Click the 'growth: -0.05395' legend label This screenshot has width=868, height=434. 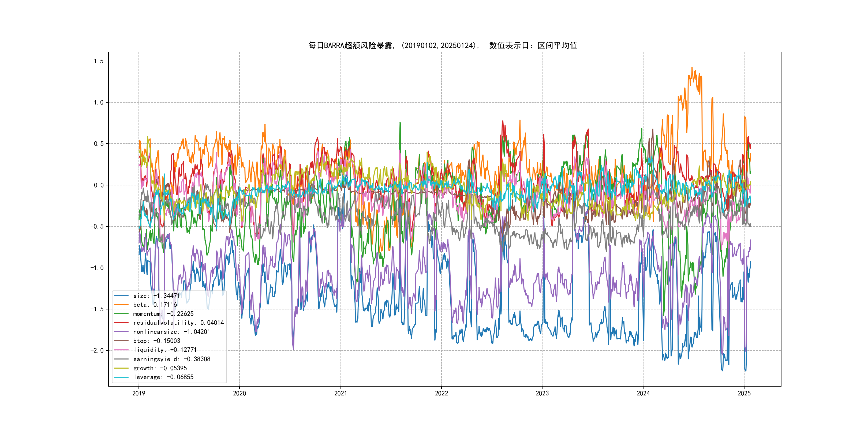160,368
